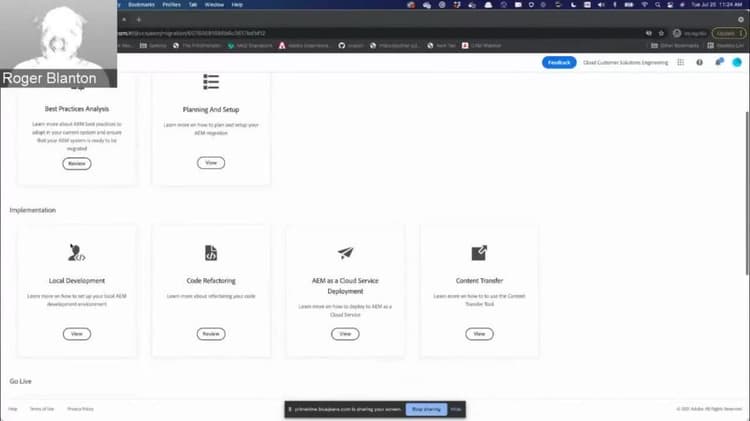The image size is (750, 421).
Task: Click the Planning And Setup list icon
Action: (x=211, y=82)
